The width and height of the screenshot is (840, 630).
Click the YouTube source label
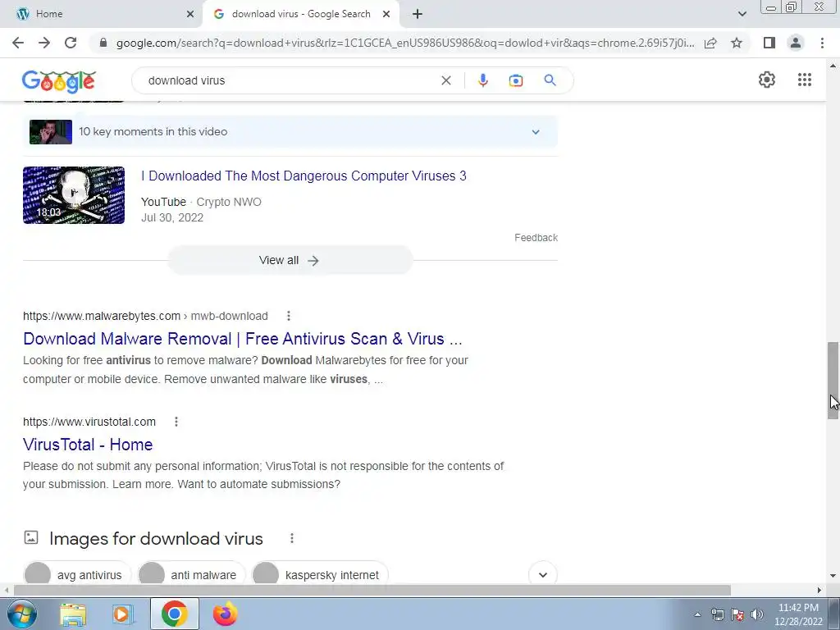[x=163, y=202]
